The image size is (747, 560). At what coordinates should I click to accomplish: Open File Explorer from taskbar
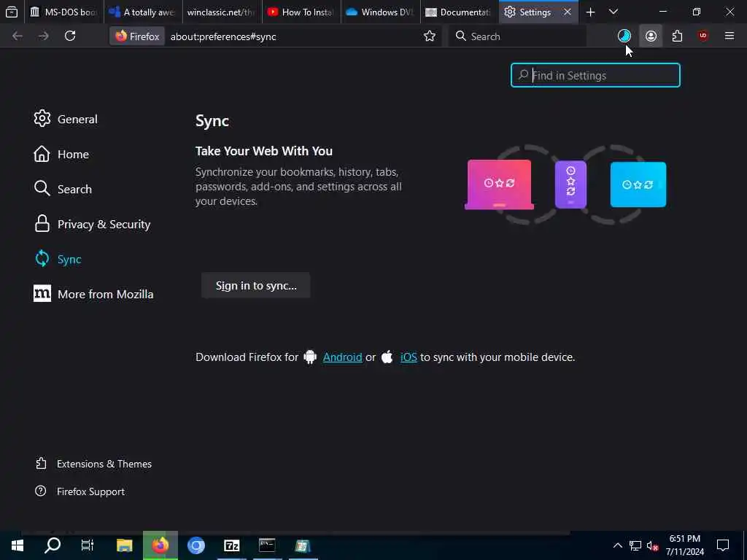pyautogui.click(x=124, y=545)
